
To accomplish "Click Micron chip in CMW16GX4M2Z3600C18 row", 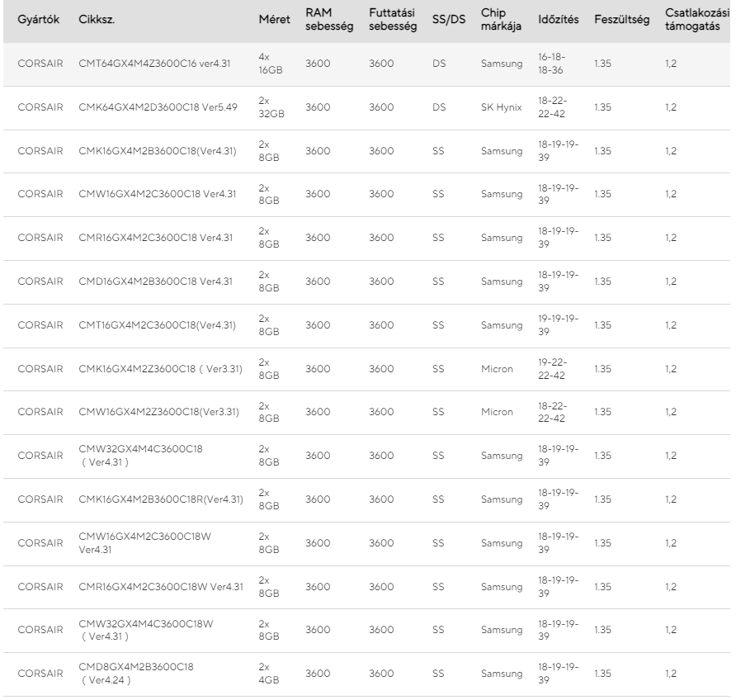I will point(497,412).
